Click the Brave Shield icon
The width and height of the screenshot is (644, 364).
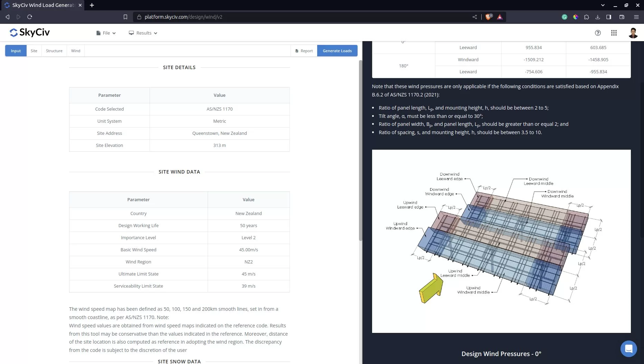coord(489,17)
